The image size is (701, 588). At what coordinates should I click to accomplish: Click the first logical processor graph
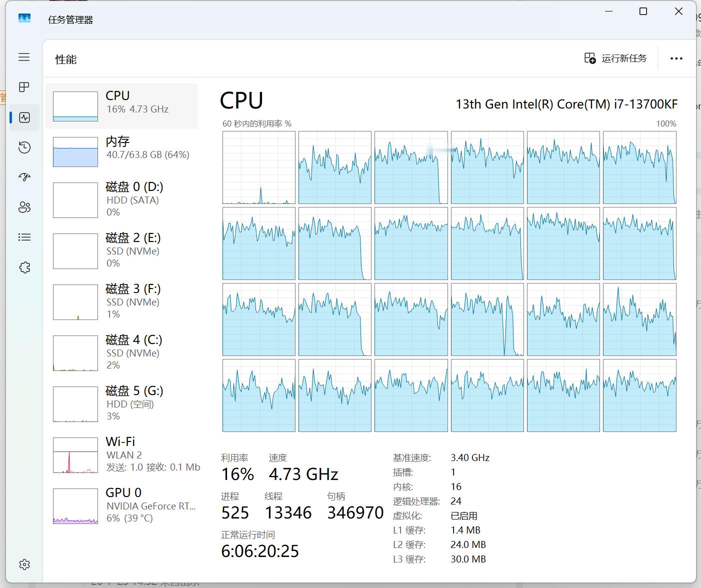pyautogui.click(x=259, y=167)
